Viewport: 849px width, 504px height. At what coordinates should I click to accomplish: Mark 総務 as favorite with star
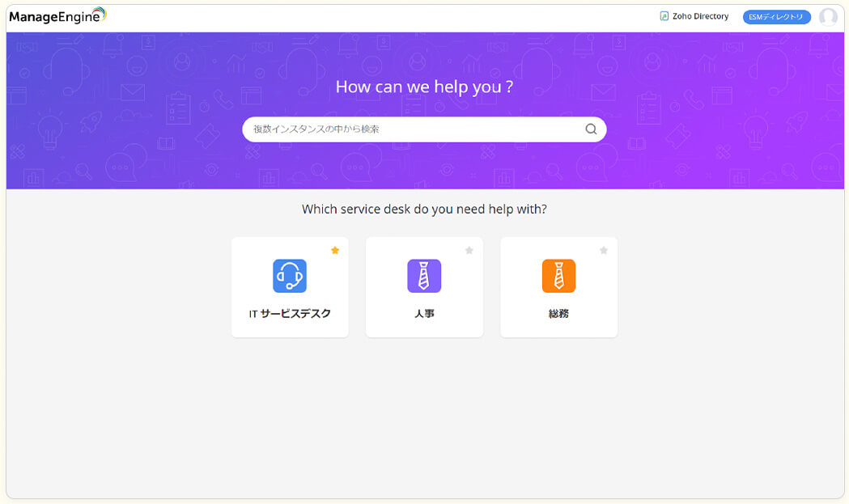[x=604, y=251]
